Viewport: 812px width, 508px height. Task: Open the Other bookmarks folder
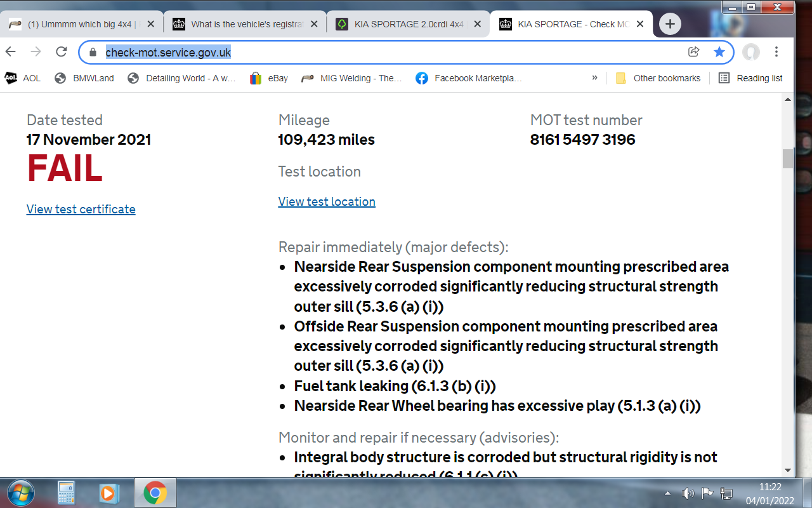(658, 78)
